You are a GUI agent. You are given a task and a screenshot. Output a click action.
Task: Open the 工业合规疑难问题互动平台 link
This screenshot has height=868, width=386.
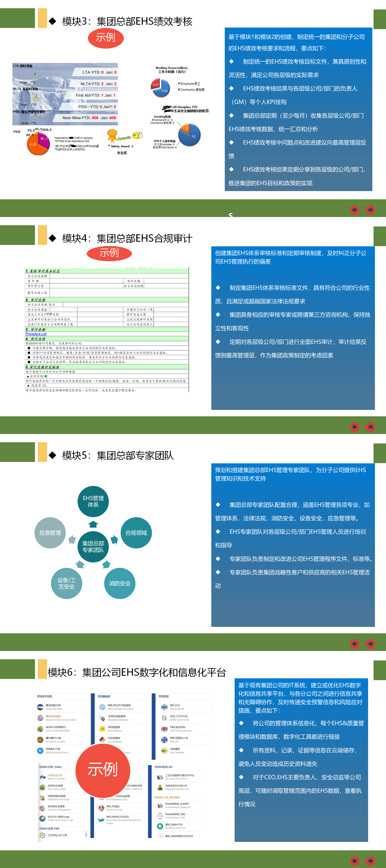point(180,775)
